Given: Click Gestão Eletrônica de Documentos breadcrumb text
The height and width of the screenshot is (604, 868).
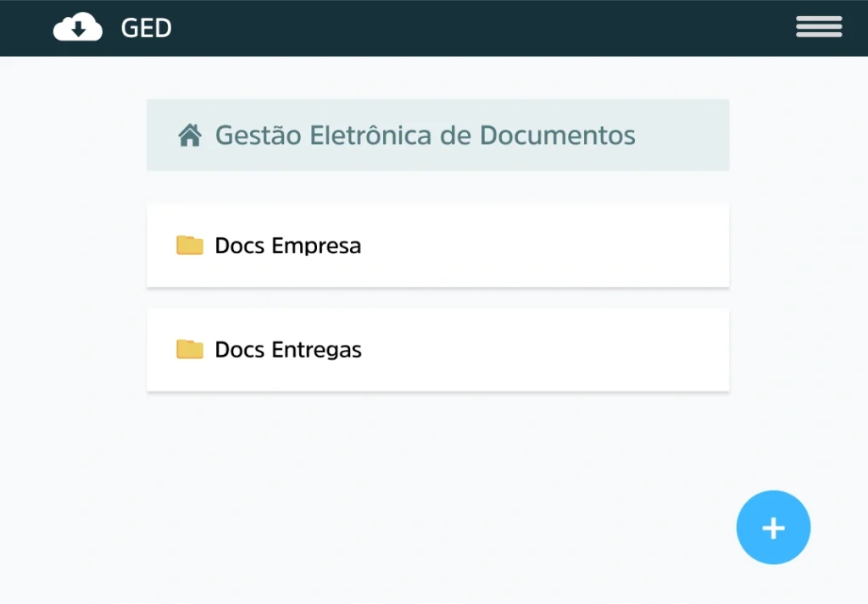Looking at the screenshot, I should click(425, 136).
